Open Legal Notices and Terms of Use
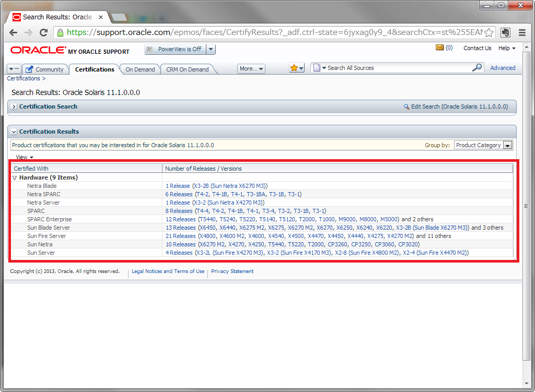This screenshot has height=392, width=535. [x=168, y=271]
